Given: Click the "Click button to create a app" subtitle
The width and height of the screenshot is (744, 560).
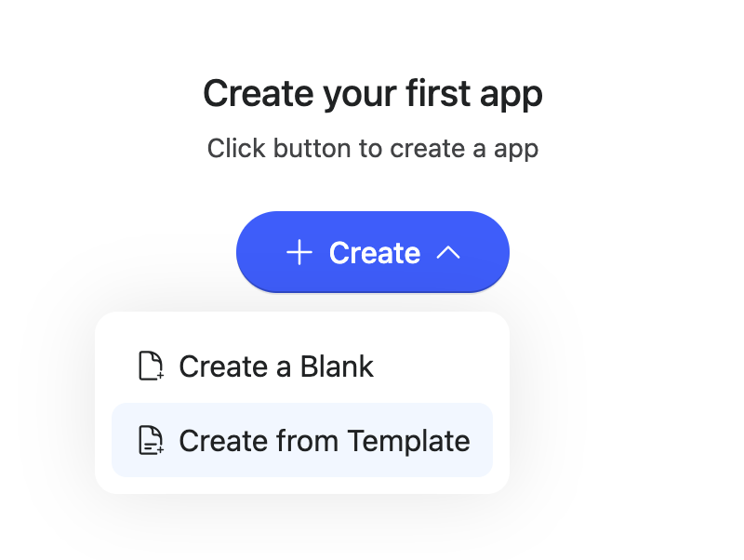Looking at the screenshot, I should pyautogui.click(x=372, y=148).
